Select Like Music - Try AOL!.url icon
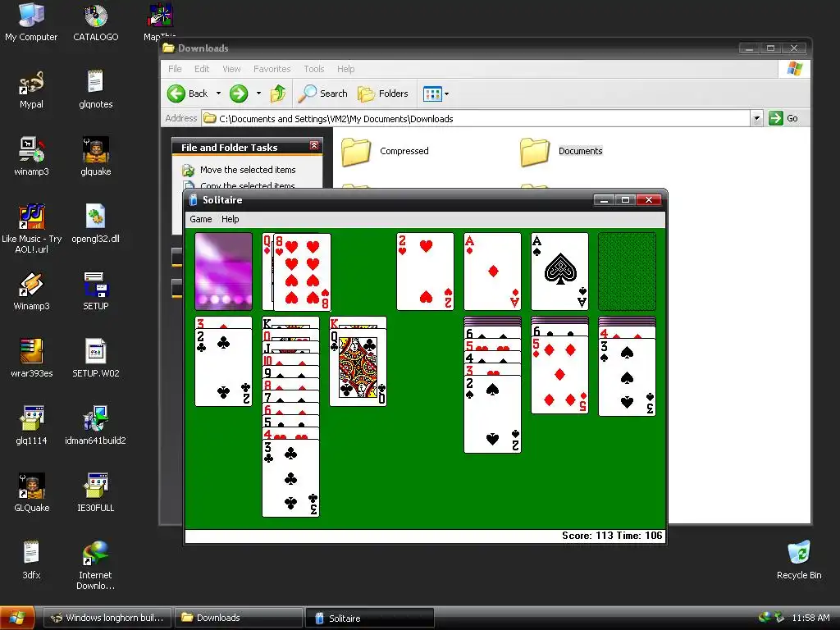 point(31,228)
